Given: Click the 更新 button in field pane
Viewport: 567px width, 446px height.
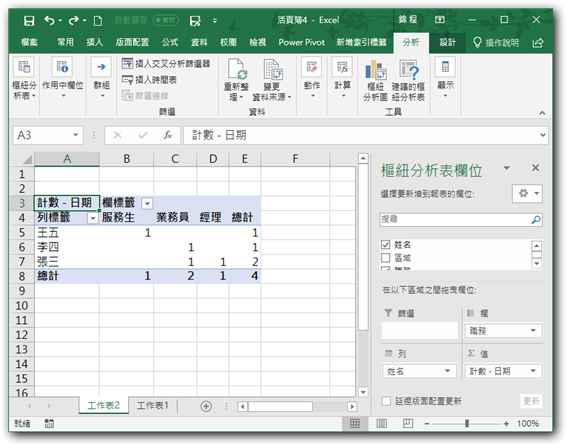Looking at the screenshot, I should pyautogui.click(x=532, y=401).
